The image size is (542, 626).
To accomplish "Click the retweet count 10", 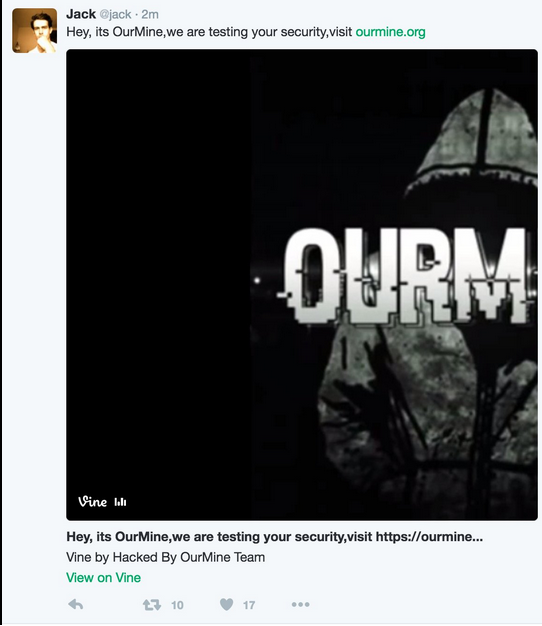I will (x=177, y=605).
